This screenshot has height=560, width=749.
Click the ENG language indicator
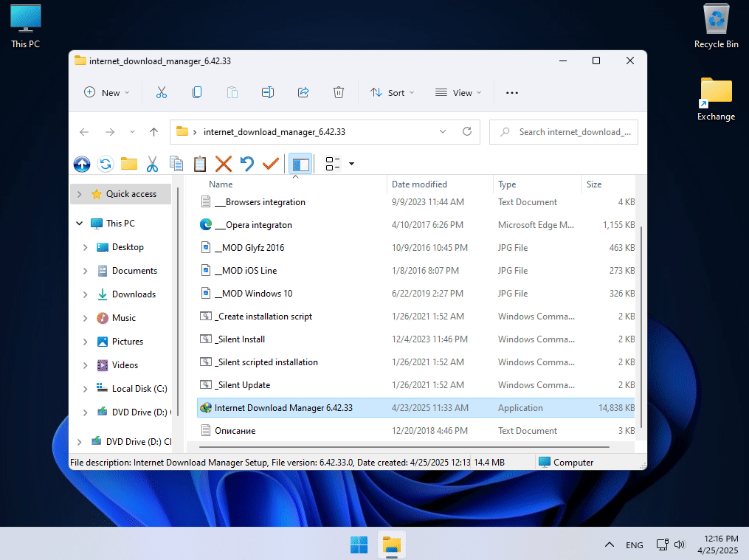(635, 545)
